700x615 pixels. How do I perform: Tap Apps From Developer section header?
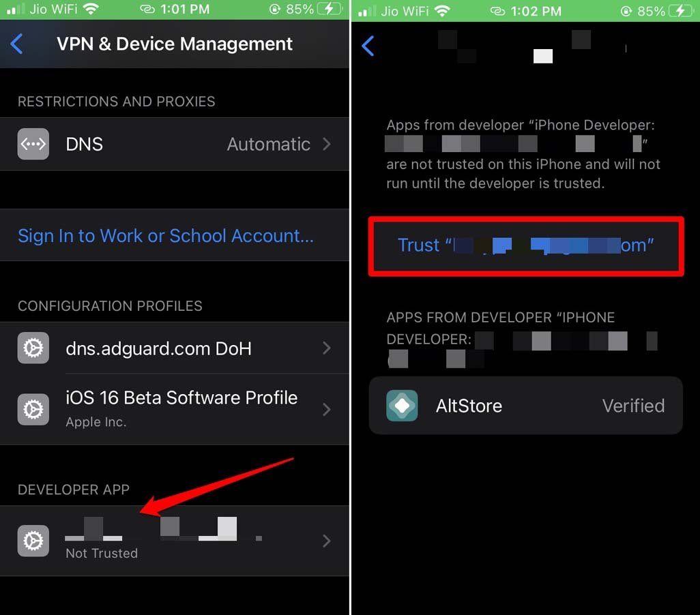(x=521, y=339)
